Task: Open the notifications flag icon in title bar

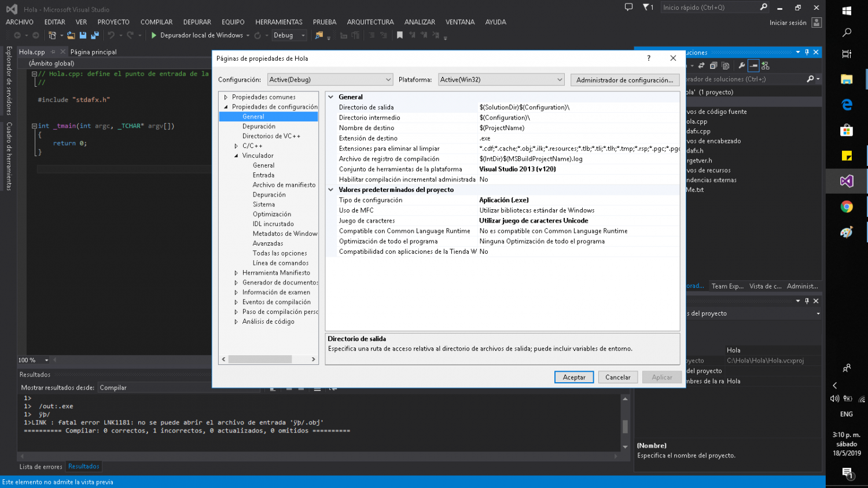Action: click(646, 8)
